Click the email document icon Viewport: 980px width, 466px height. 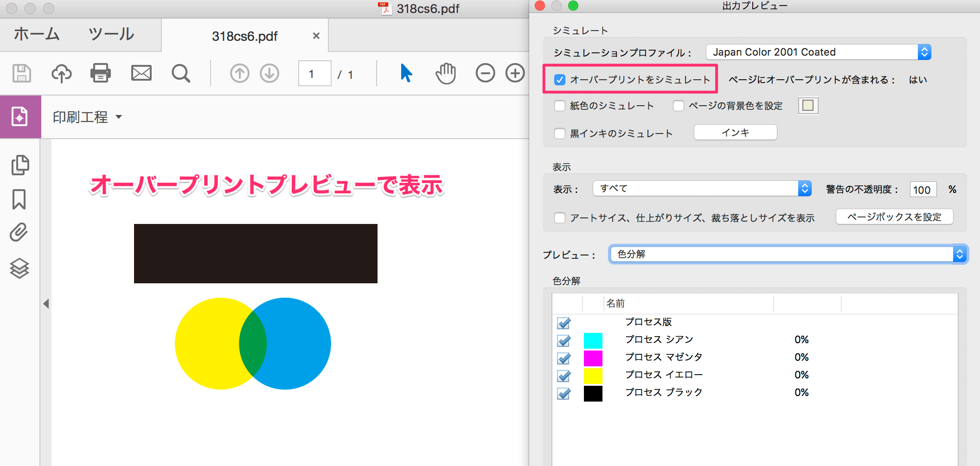pyautogui.click(x=141, y=73)
